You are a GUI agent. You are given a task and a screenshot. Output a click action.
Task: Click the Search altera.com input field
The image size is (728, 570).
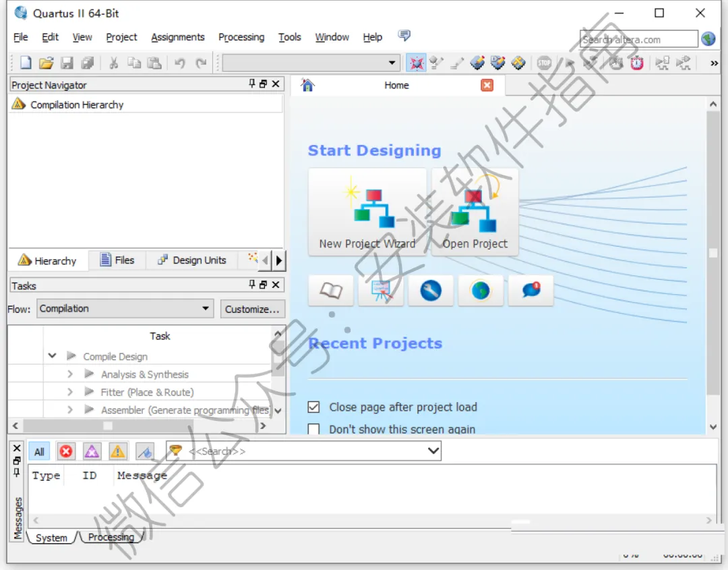pyautogui.click(x=638, y=39)
